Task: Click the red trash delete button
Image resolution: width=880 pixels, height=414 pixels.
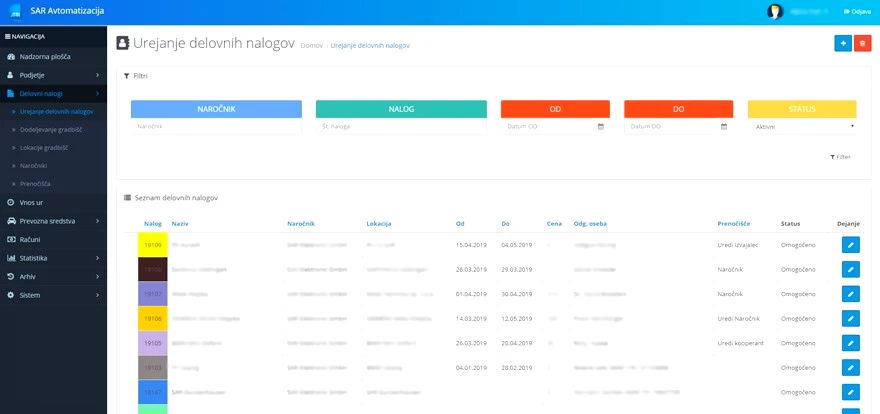Action: click(863, 43)
